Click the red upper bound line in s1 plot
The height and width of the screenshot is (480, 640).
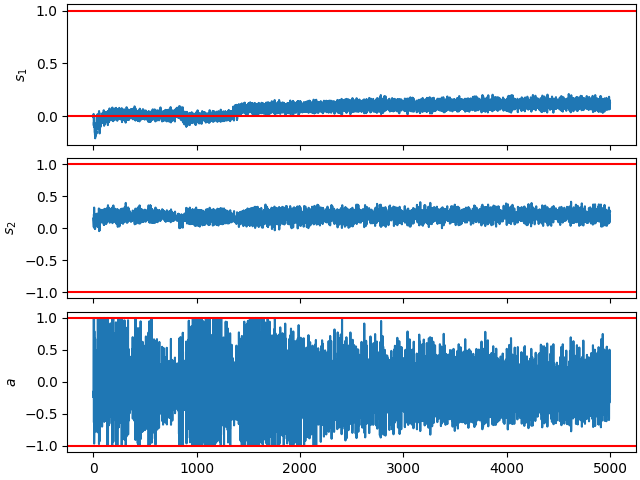[351, 11]
